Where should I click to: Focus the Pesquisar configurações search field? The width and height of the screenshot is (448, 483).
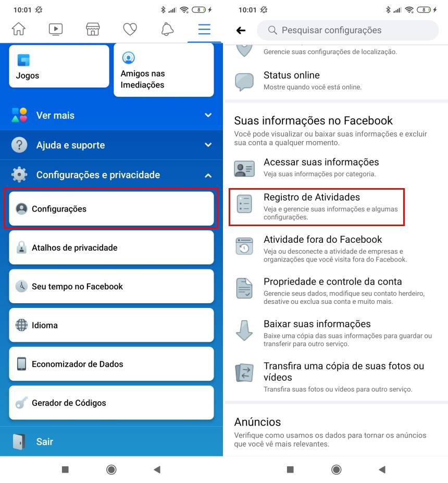click(347, 30)
